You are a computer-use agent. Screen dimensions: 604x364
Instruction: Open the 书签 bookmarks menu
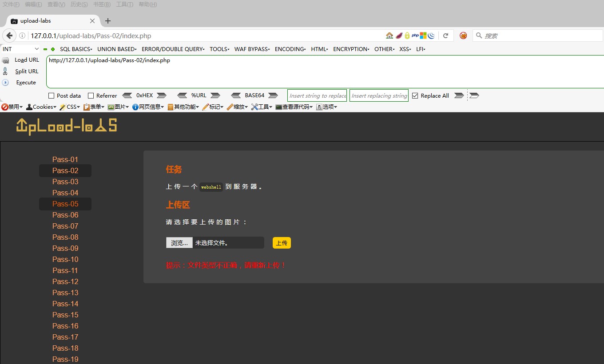tap(101, 4)
